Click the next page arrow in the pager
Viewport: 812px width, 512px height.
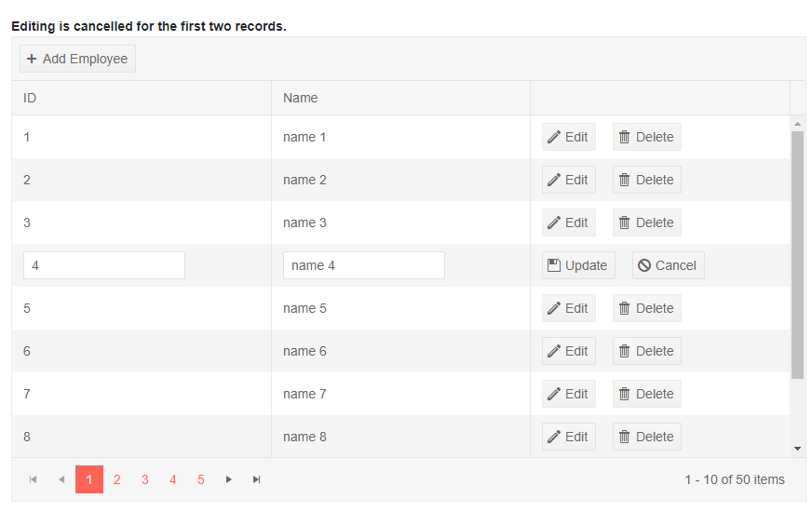coord(229,479)
